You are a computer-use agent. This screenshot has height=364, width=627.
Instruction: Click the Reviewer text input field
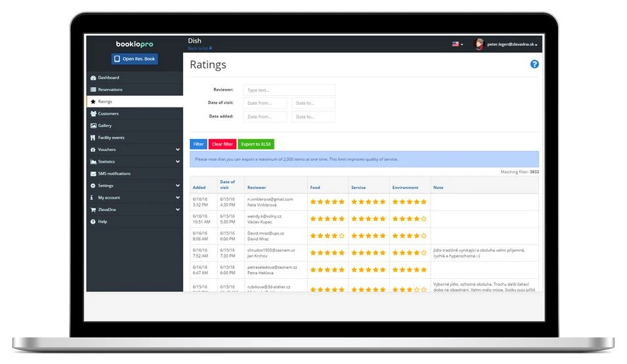tap(289, 90)
